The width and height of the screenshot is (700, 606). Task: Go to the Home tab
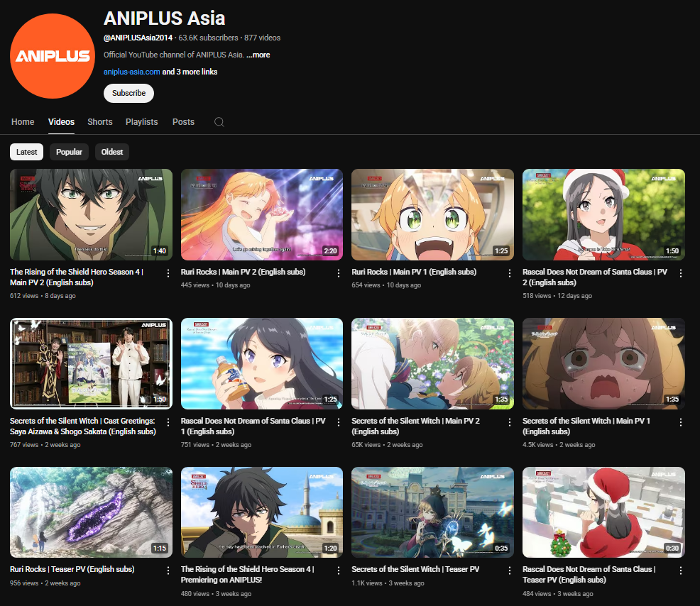[23, 122]
